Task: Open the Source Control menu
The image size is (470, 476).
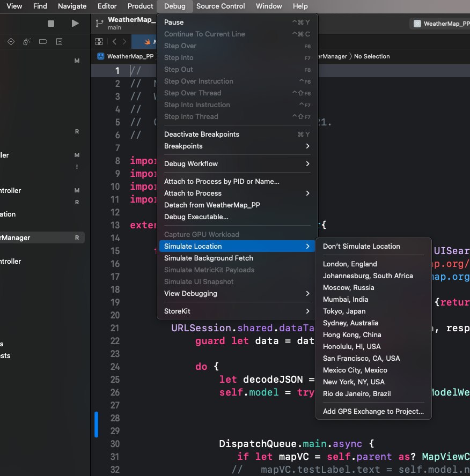Action: pyautogui.click(x=221, y=6)
